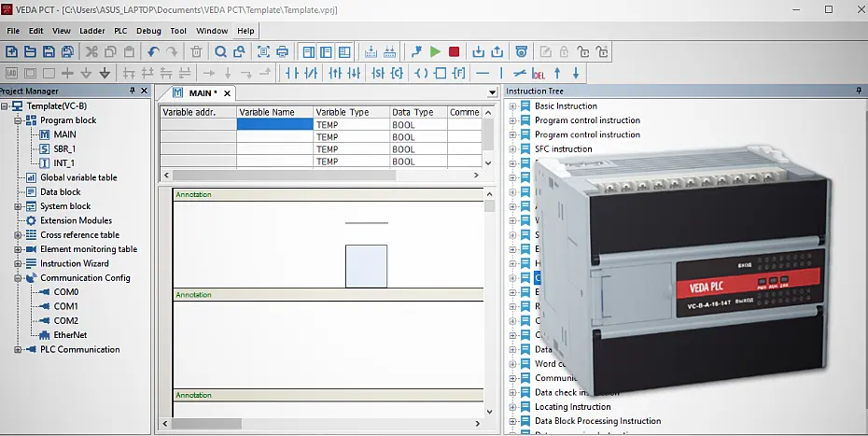This screenshot has height=436, width=868.
Task: Click the Save All icon
Action: (67, 52)
